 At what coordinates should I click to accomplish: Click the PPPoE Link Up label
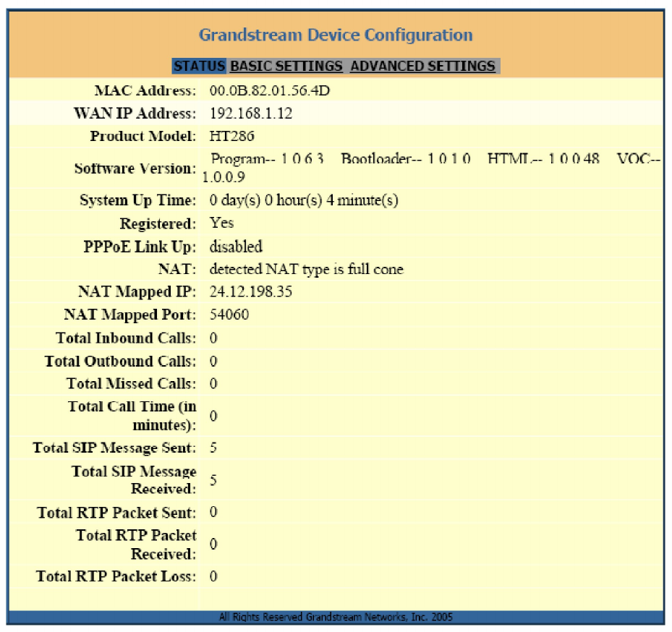pyautogui.click(x=140, y=247)
